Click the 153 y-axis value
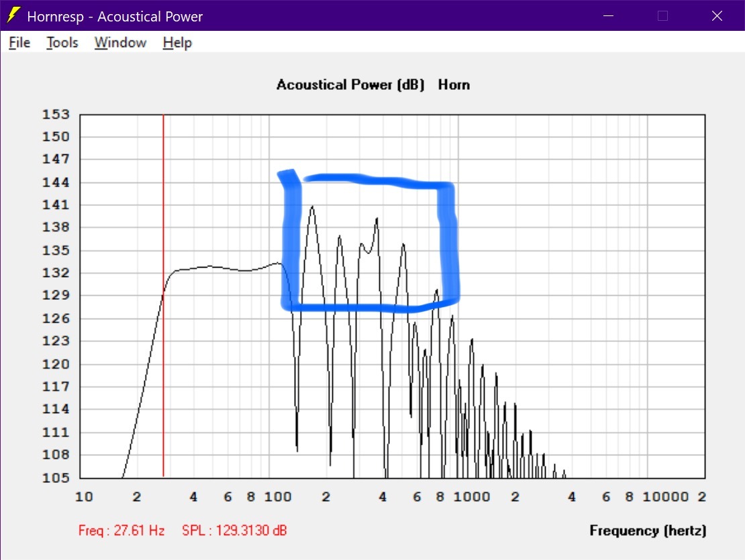 pyautogui.click(x=56, y=115)
